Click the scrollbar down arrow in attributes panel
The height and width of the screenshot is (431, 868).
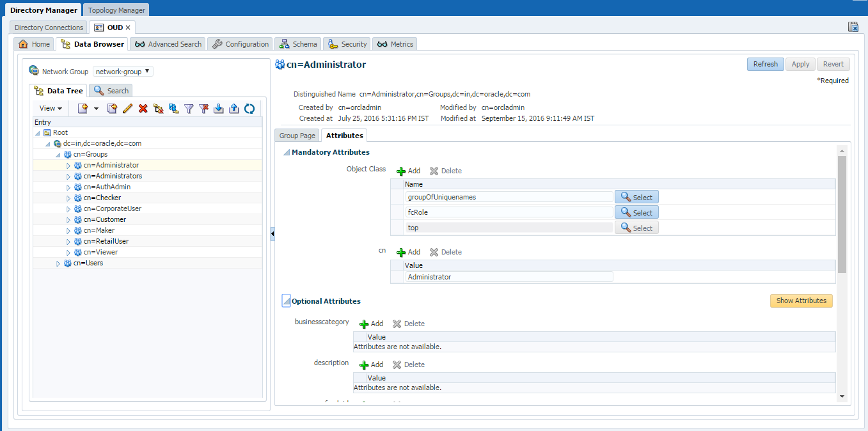point(842,396)
